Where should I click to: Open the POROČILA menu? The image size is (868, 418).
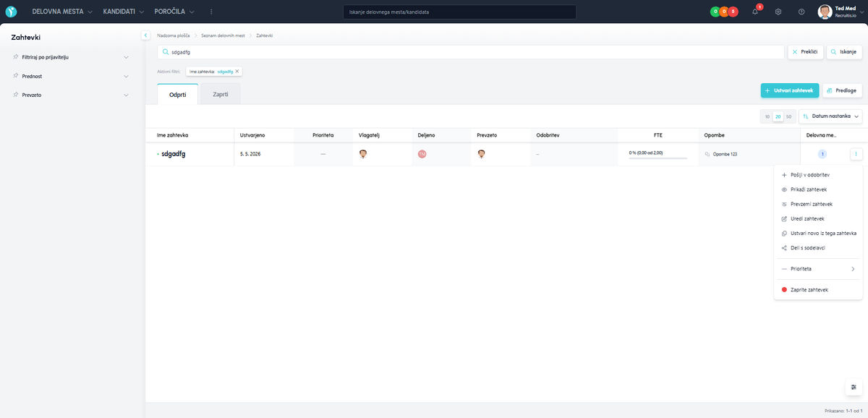coord(174,12)
